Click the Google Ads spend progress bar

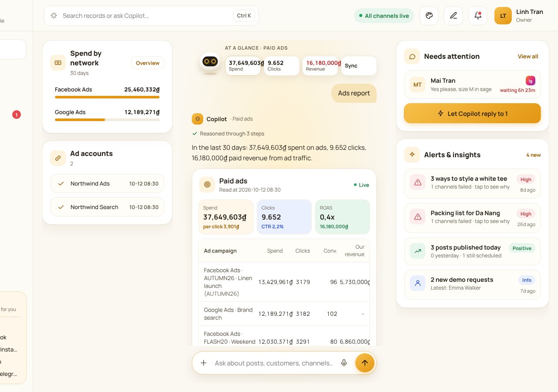tap(107, 120)
